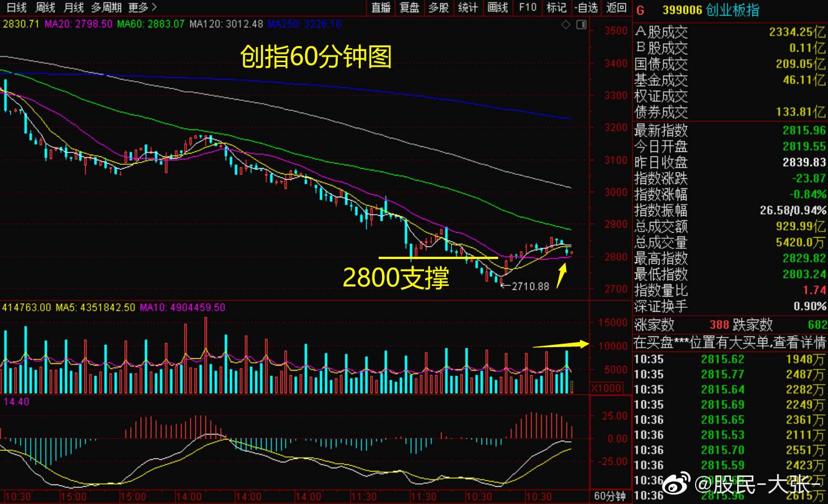Click the diamond icon above the chart
This screenshot has width=828, height=504.
click(566, 25)
